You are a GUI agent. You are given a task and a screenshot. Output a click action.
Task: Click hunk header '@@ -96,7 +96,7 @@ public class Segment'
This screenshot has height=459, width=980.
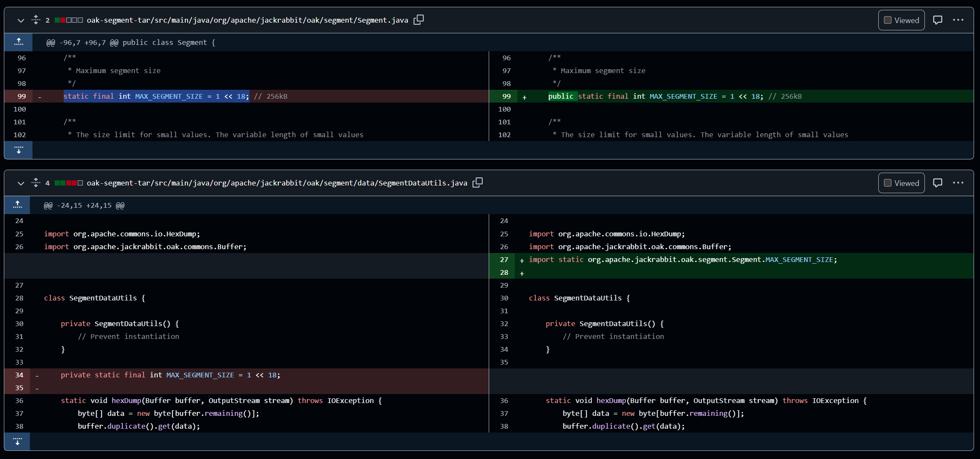click(x=131, y=42)
